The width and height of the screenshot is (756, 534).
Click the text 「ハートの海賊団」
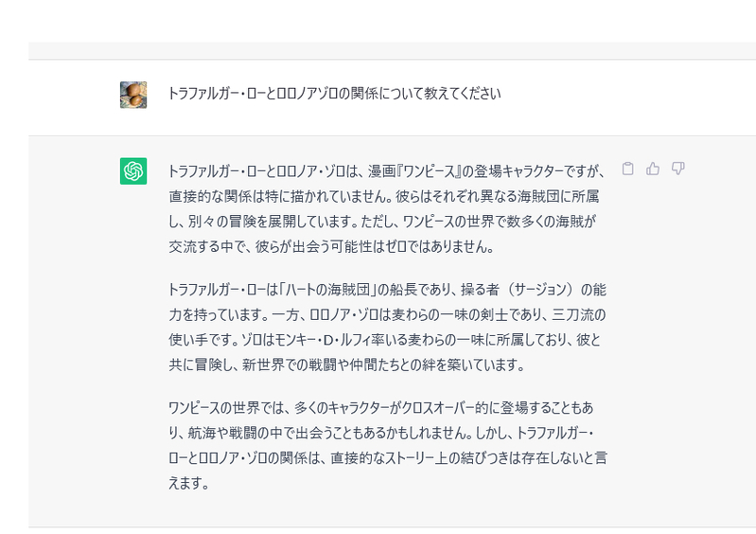[x=317, y=288]
